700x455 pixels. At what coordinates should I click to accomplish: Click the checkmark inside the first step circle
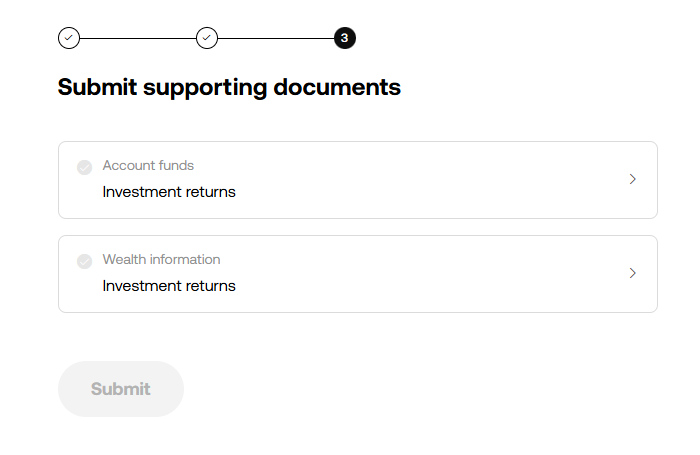click(69, 38)
